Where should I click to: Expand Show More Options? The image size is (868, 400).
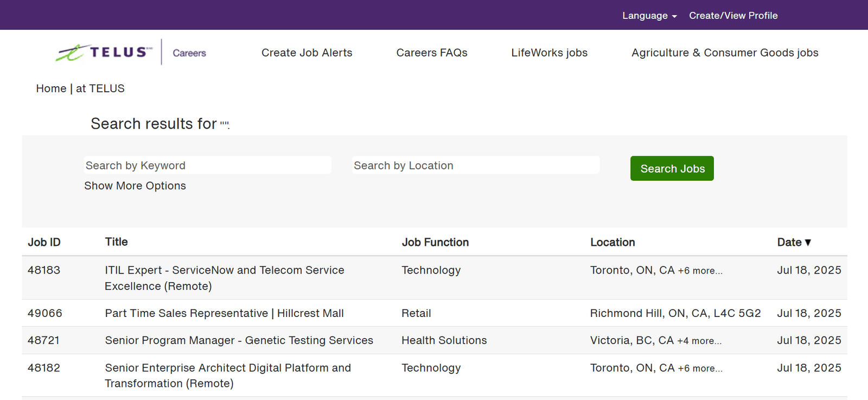(x=135, y=186)
